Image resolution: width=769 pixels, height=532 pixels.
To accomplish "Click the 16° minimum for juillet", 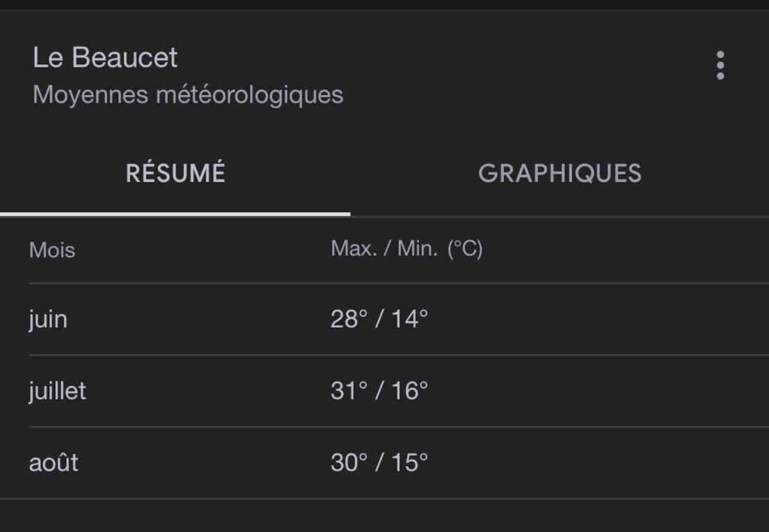I will (410, 391).
